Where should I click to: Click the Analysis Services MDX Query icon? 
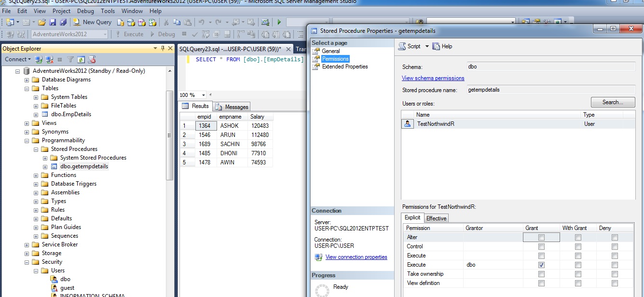click(x=131, y=22)
